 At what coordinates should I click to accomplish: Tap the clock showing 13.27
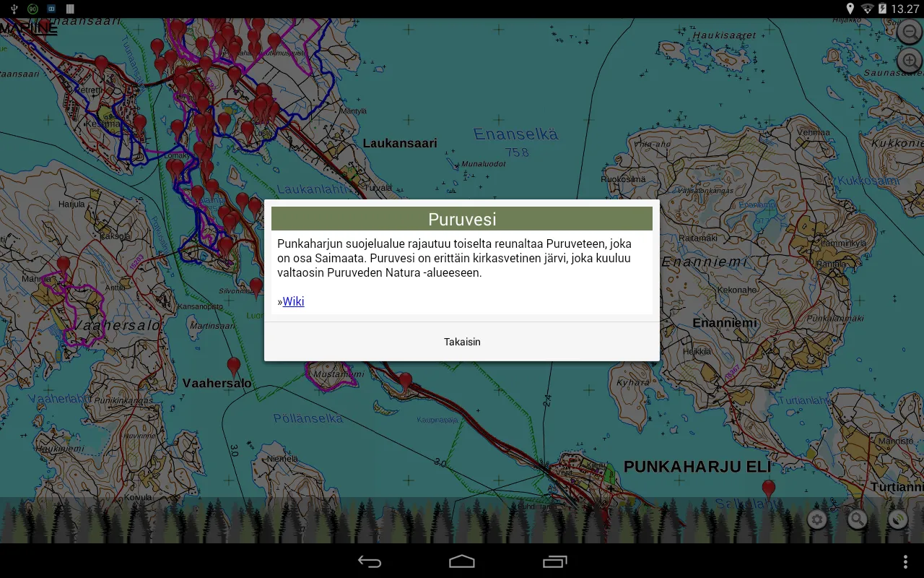point(905,9)
